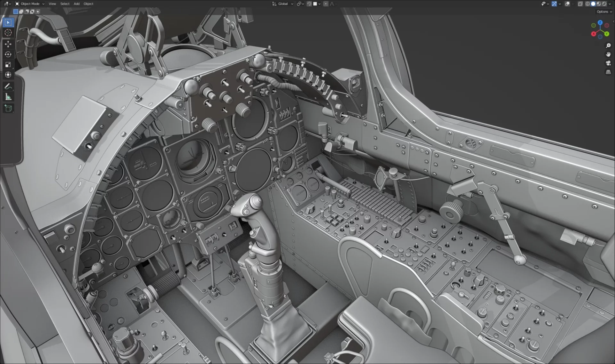Toggle camera view icon
615x364 pixels.
tap(608, 63)
